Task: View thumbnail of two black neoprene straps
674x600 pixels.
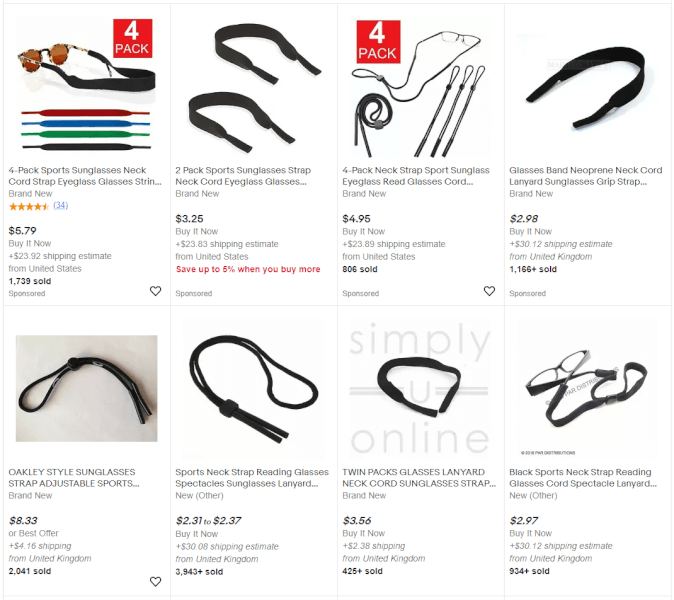Action: (x=254, y=87)
